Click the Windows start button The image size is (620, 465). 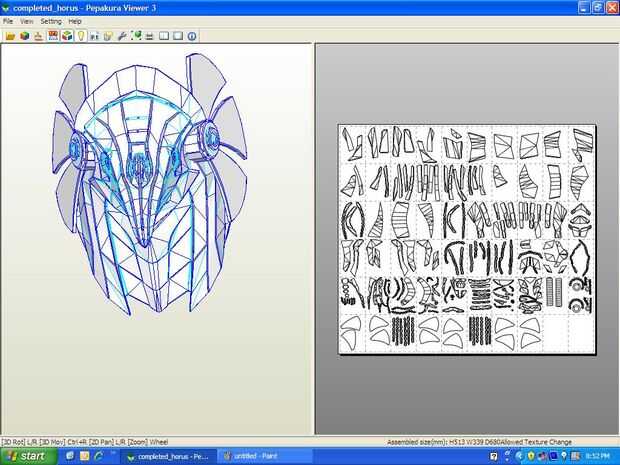pyautogui.click(x=28, y=456)
